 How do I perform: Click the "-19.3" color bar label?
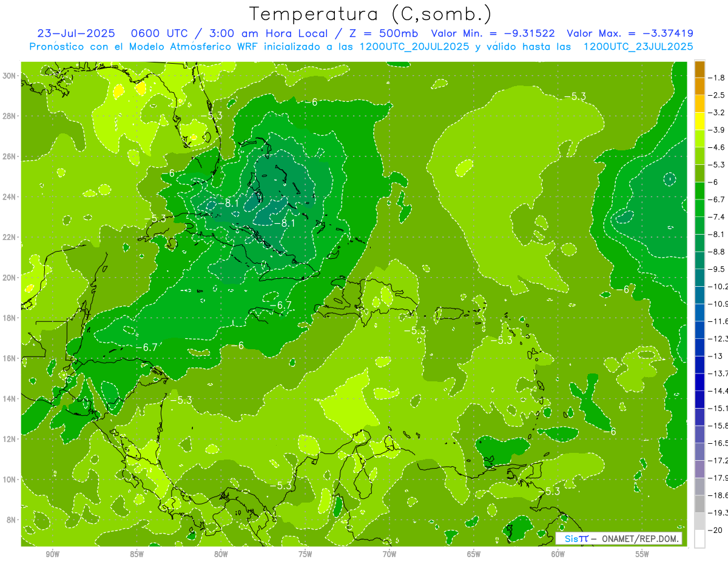coord(718,512)
